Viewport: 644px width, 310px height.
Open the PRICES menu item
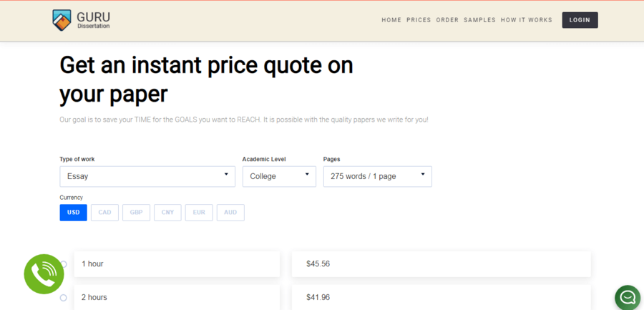(x=419, y=20)
